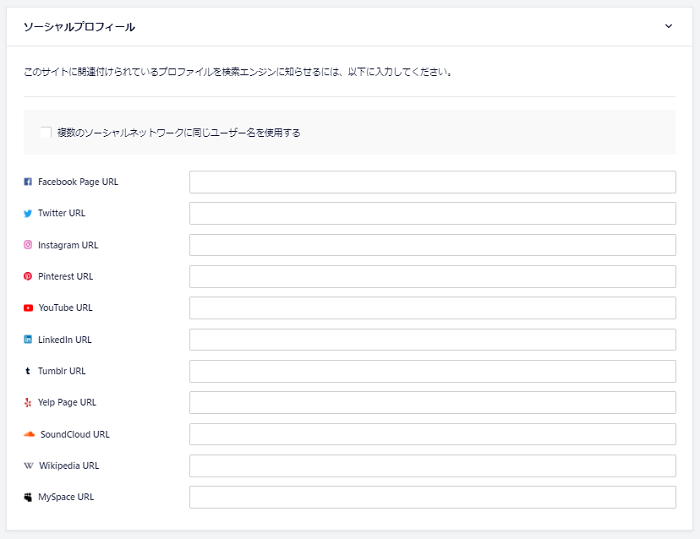Focus the Twitter URL field
Viewport: 700px width, 539px height.
[x=432, y=213]
